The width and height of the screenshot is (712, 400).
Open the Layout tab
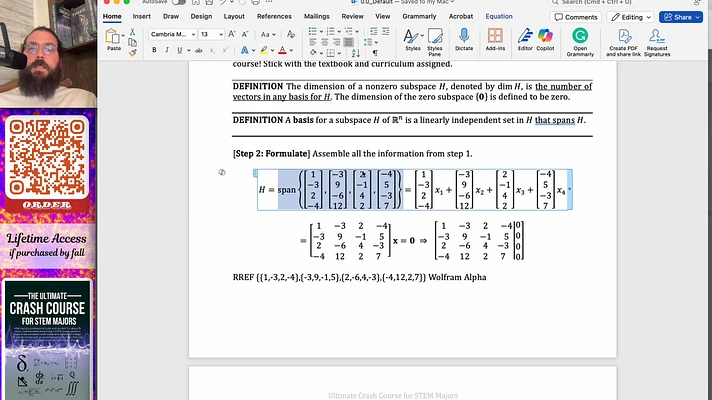[234, 16]
